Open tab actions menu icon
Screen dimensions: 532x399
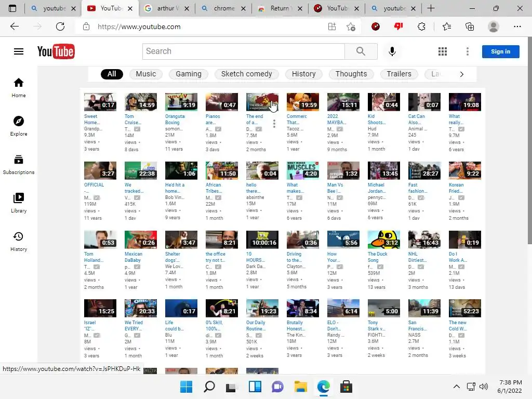point(12,8)
